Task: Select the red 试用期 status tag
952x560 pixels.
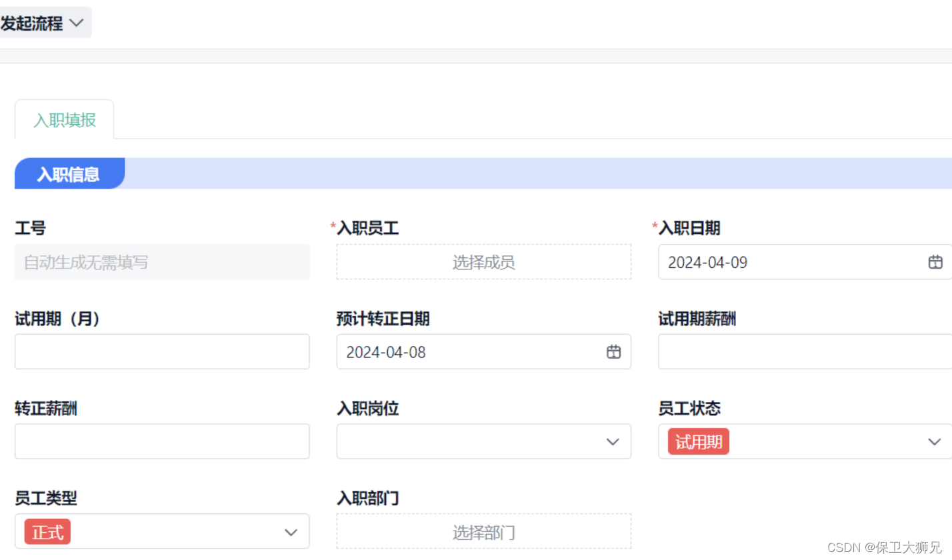Action: tap(697, 441)
